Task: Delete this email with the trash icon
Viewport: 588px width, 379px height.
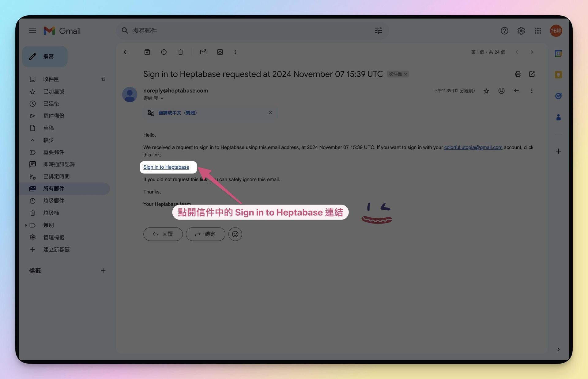Action: pos(180,52)
